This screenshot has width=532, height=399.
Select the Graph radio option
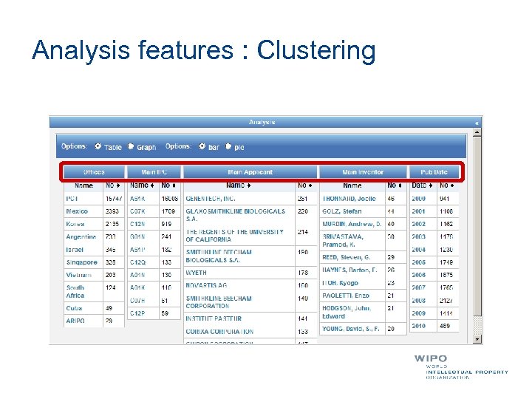click(x=131, y=146)
